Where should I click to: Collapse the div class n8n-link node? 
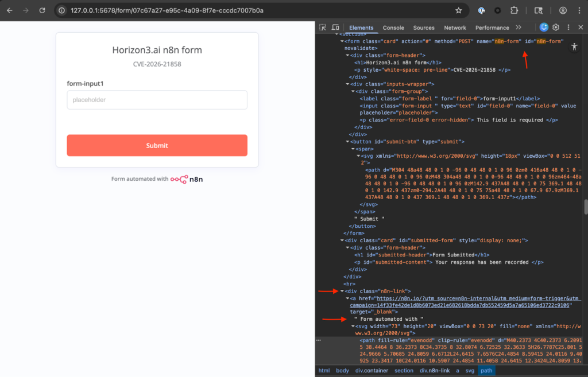pyautogui.click(x=343, y=292)
